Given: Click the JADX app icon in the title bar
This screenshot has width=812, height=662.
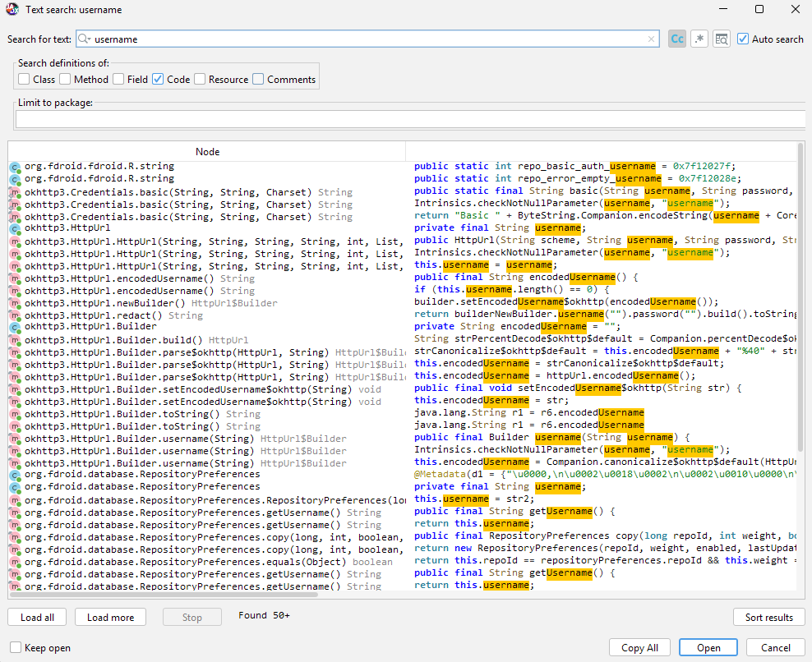Looking at the screenshot, I should tap(12, 10).
